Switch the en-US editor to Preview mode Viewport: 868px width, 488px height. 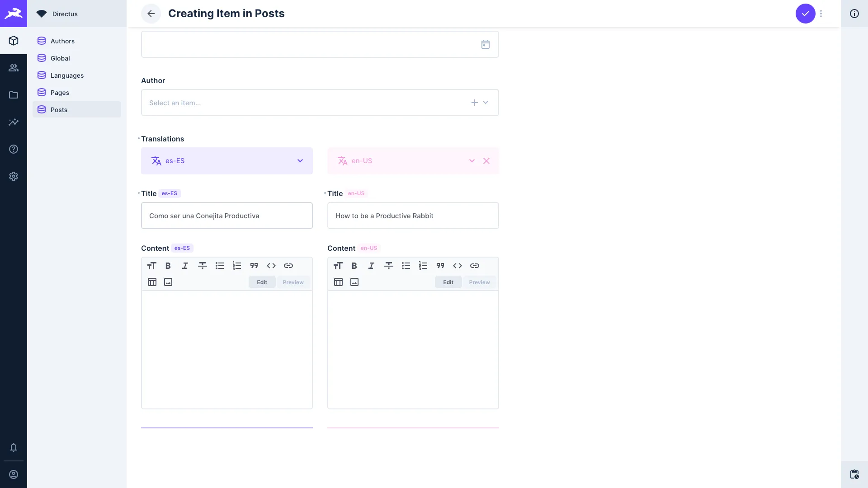coord(479,282)
